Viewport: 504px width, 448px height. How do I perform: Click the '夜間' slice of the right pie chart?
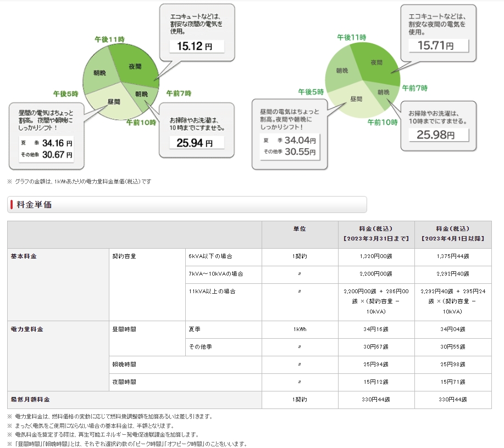pos(376,62)
